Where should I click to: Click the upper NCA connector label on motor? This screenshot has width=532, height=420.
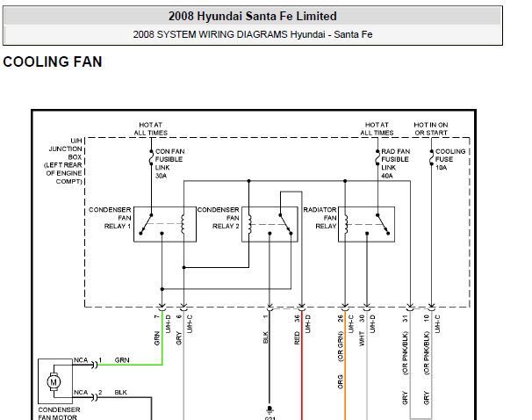coord(81,360)
